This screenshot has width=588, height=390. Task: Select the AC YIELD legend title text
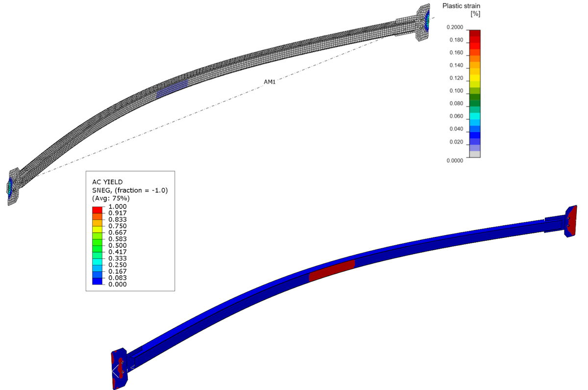(x=108, y=181)
